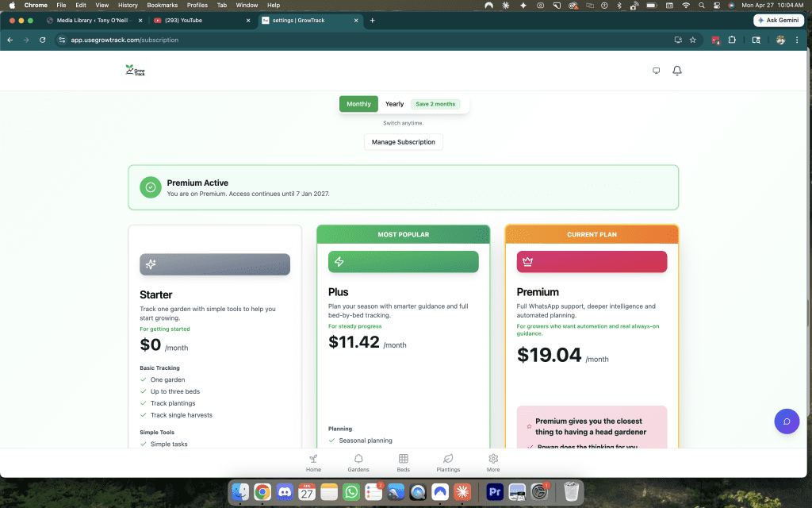Viewport: 812px width, 508px height.
Task: Click the lightning bolt icon on the Plus card
Action: [339, 262]
